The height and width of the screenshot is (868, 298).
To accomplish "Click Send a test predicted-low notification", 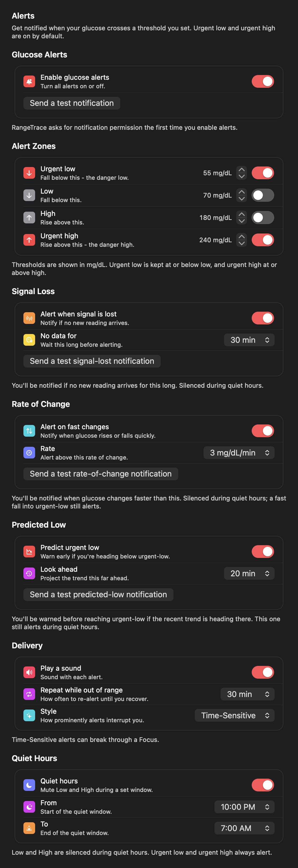I will (x=98, y=594).
